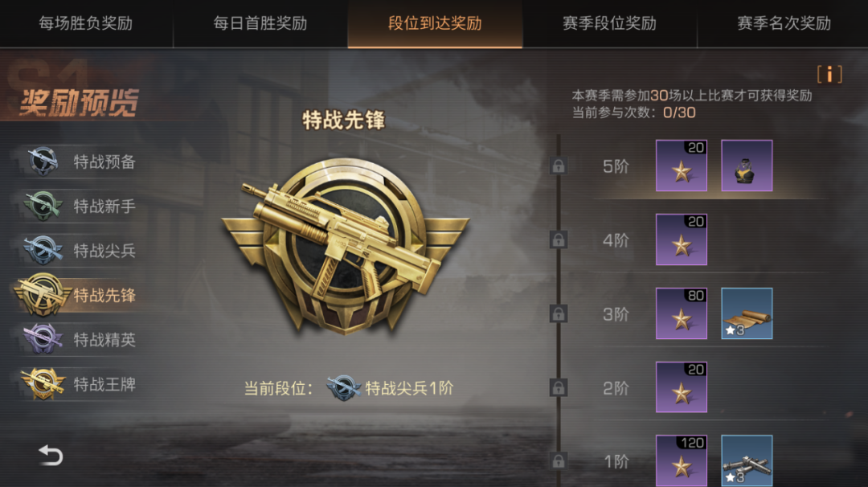This screenshot has width=868, height=487.
Task: Switch to 每日首胜奖励 tab
Action: pos(260,23)
